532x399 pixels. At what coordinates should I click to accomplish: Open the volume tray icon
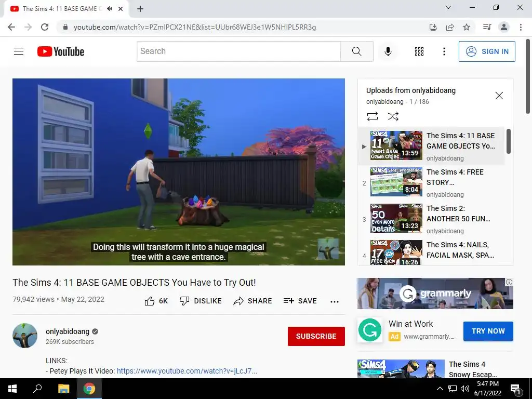click(x=465, y=389)
